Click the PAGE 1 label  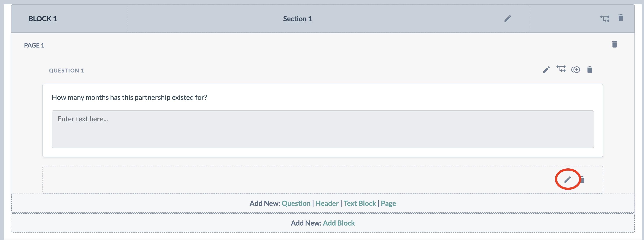pos(34,45)
